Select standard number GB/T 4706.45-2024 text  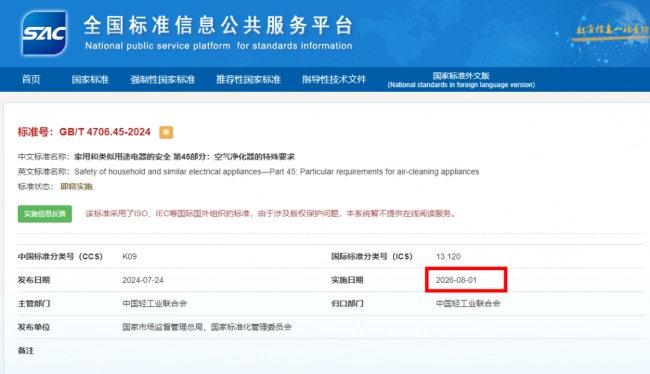pos(104,132)
